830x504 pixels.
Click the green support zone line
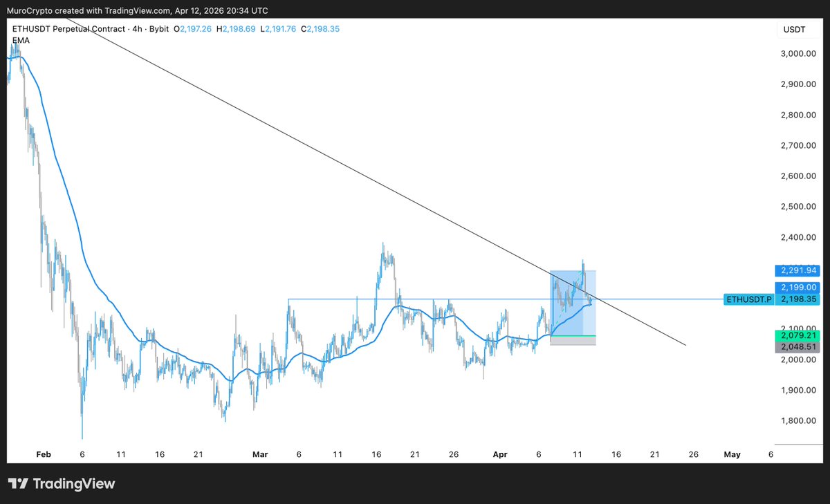tap(573, 337)
